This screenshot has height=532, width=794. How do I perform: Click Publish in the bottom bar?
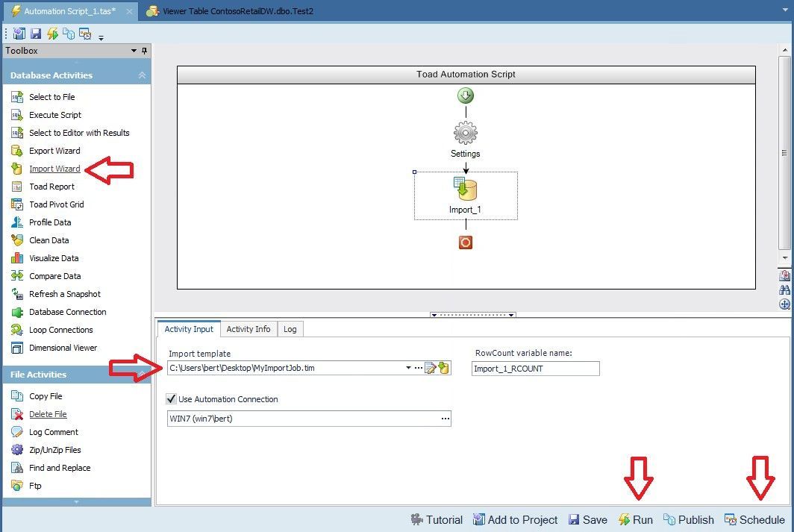click(x=689, y=520)
